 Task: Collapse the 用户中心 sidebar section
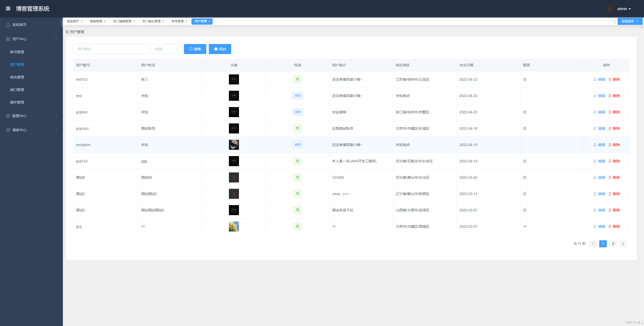(56, 39)
